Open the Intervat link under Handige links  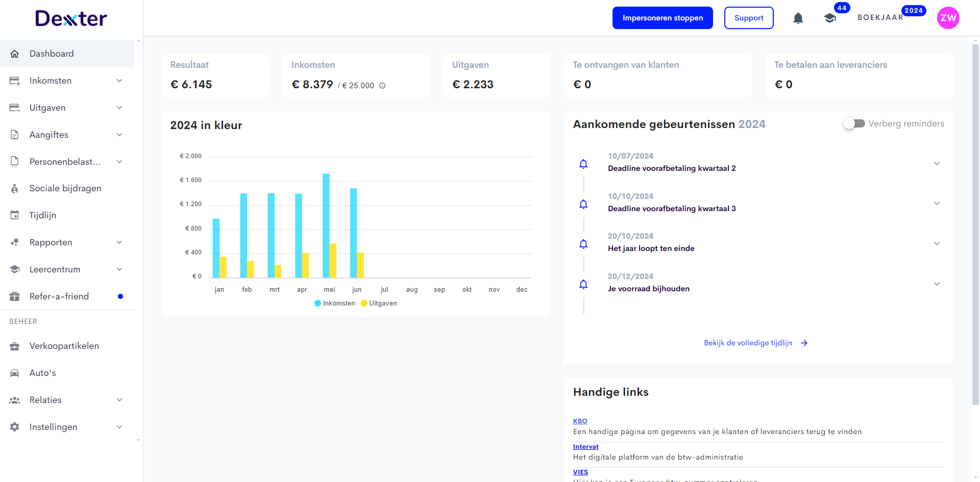click(585, 446)
